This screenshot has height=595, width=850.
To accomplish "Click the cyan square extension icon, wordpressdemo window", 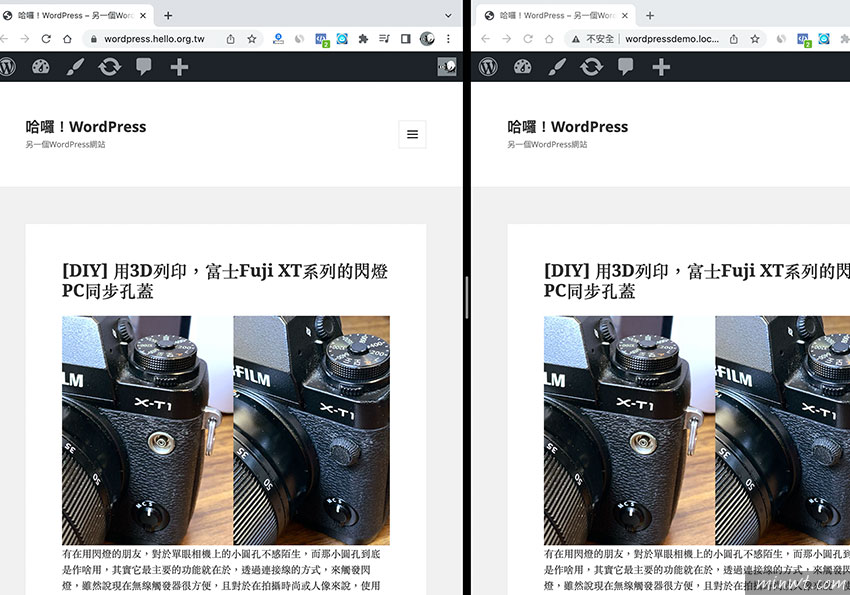I will [824, 38].
